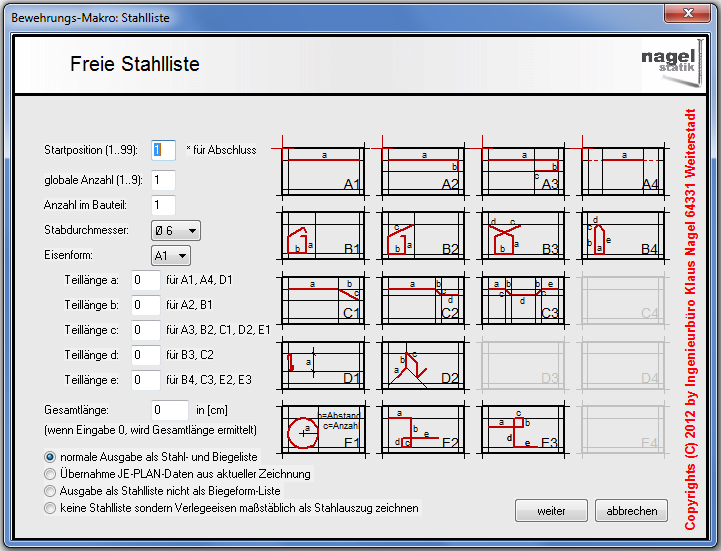Click the weiter button
The image size is (721, 551).
click(551, 511)
